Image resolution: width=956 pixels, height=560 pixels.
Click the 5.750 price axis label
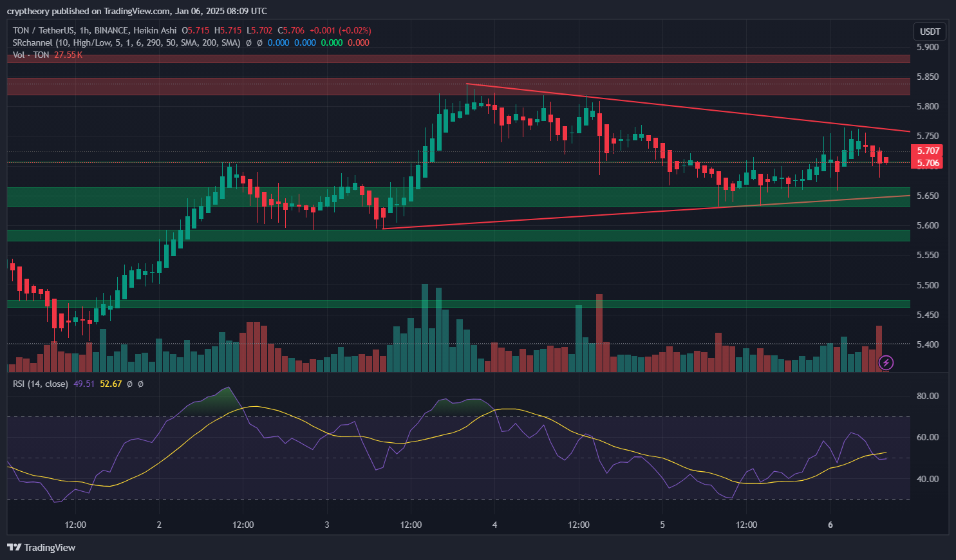tap(928, 136)
